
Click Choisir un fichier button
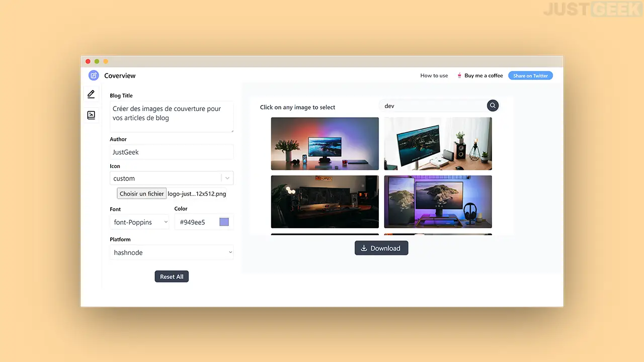142,194
